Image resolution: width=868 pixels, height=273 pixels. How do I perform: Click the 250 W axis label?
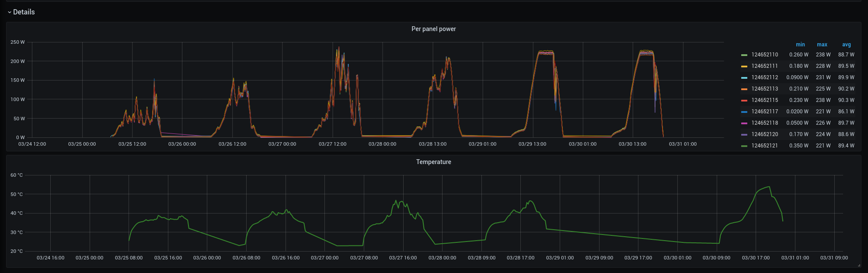(x=17, y=42)
